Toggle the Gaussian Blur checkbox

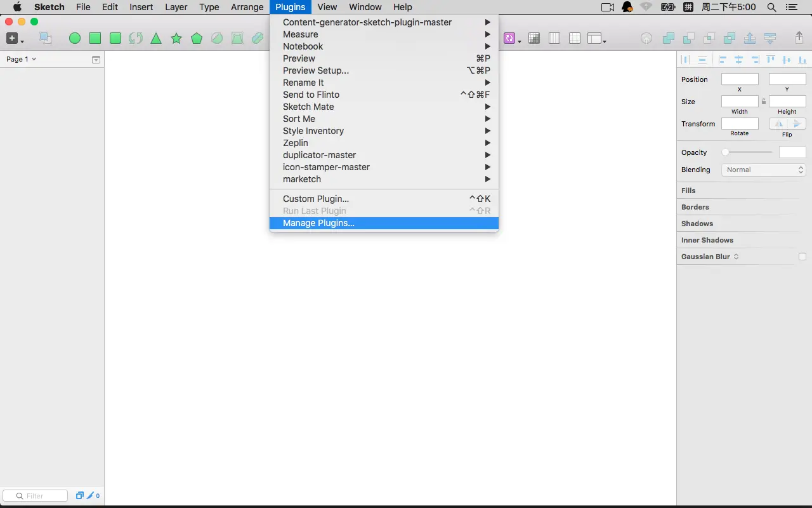[x=802, y=257]
